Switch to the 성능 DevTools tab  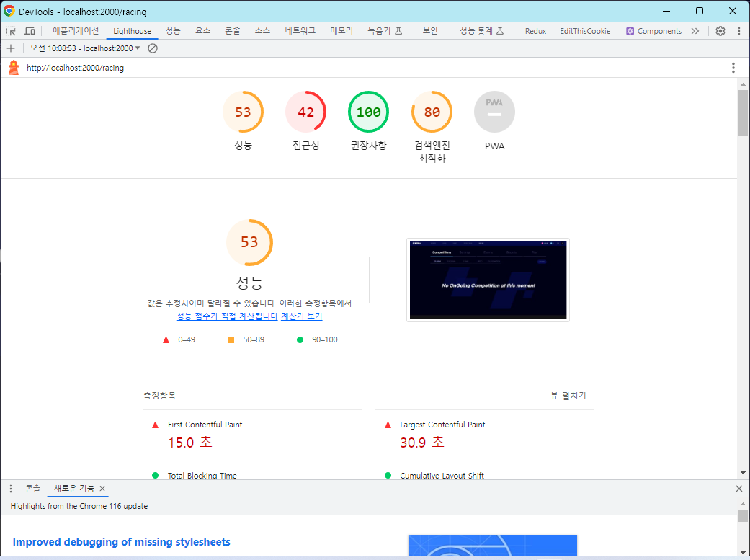173,31
